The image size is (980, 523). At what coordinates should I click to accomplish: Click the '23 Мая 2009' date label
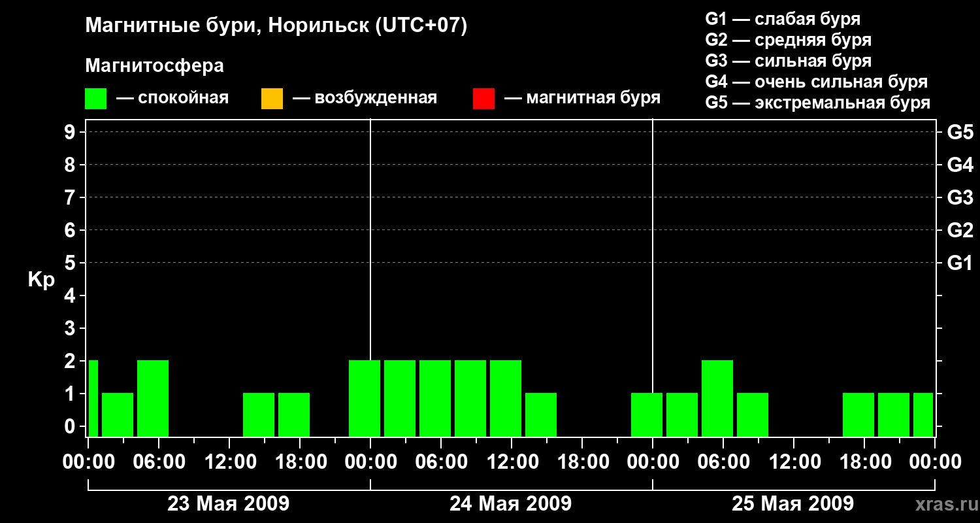tap(229, 503)
